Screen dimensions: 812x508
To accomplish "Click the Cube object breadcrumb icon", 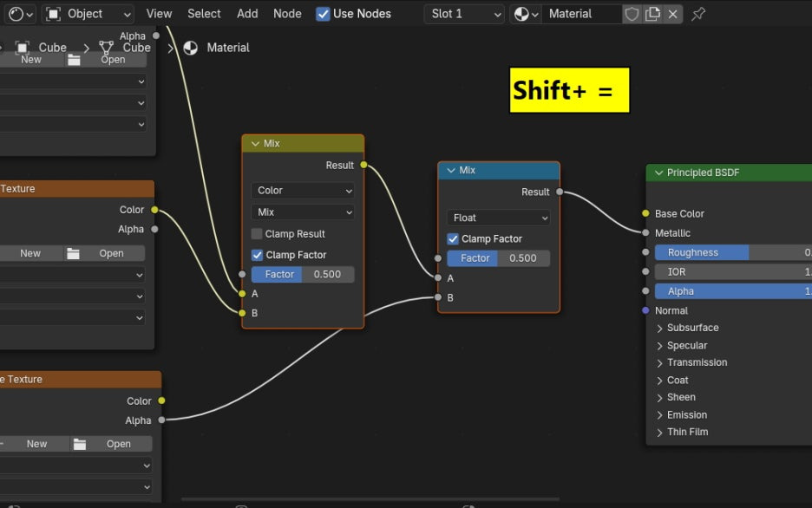I will point(22,48).
